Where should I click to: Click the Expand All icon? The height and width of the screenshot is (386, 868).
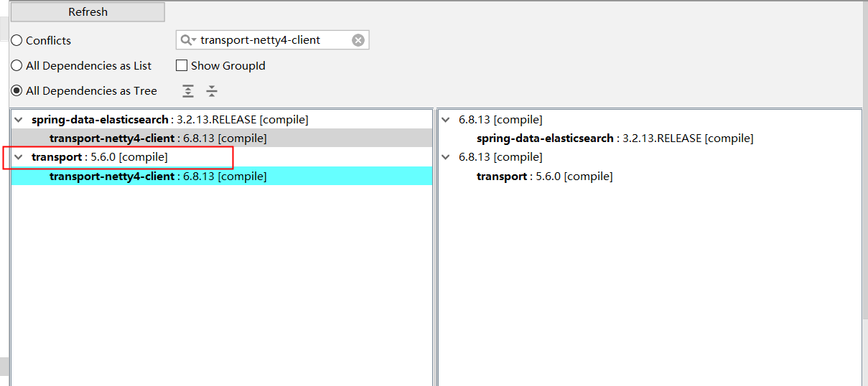pyautogui.click(x=188, y=91)
